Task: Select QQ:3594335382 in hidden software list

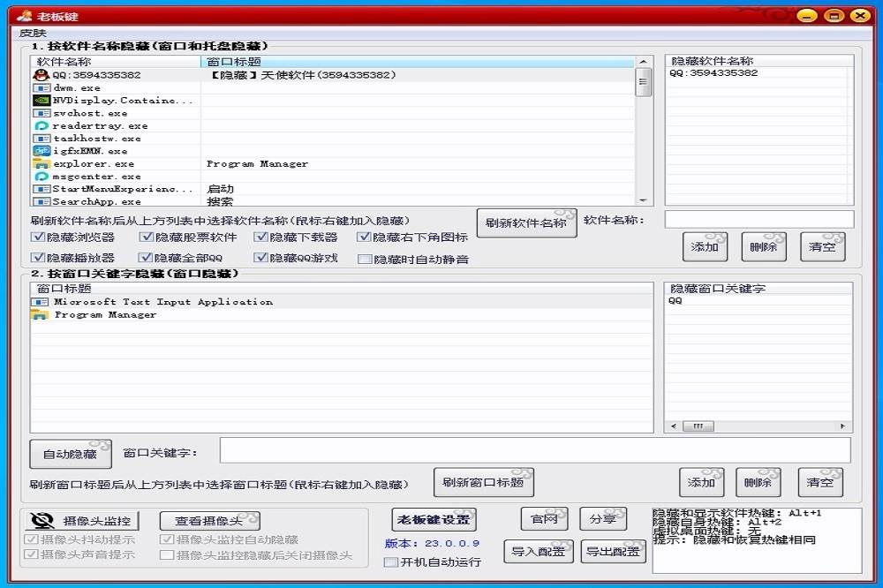Action: click(713, 73)
